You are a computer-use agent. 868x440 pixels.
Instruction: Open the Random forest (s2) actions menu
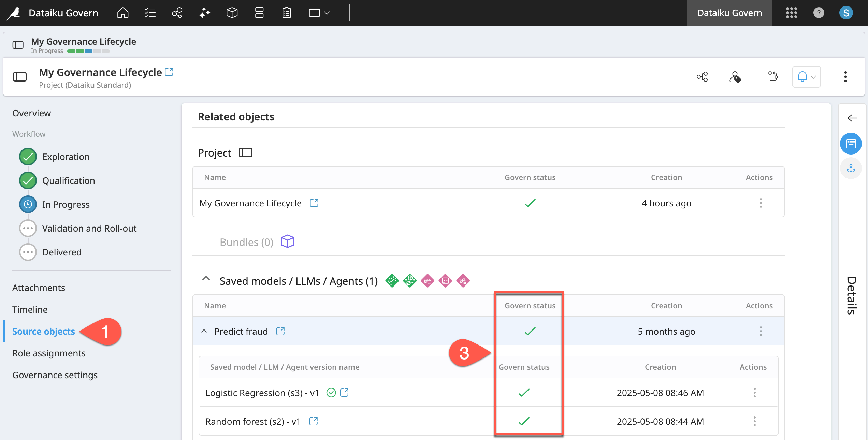(755, 421)
